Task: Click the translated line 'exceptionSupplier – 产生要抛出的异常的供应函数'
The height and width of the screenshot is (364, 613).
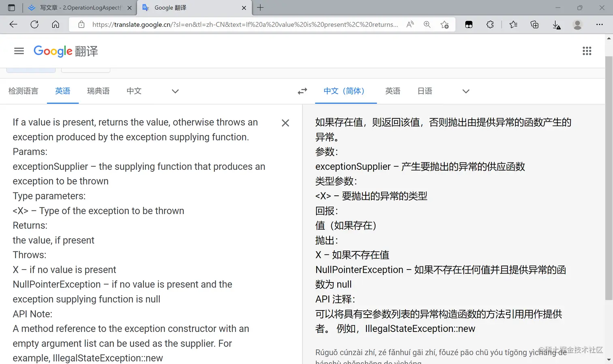Action: pos(420,167)
